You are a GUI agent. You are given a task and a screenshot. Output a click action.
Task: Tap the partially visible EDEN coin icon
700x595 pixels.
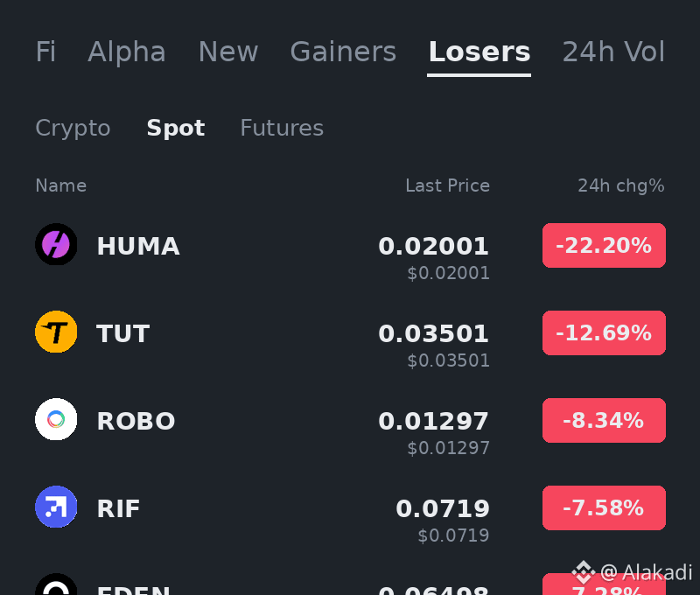click(56, 584)
